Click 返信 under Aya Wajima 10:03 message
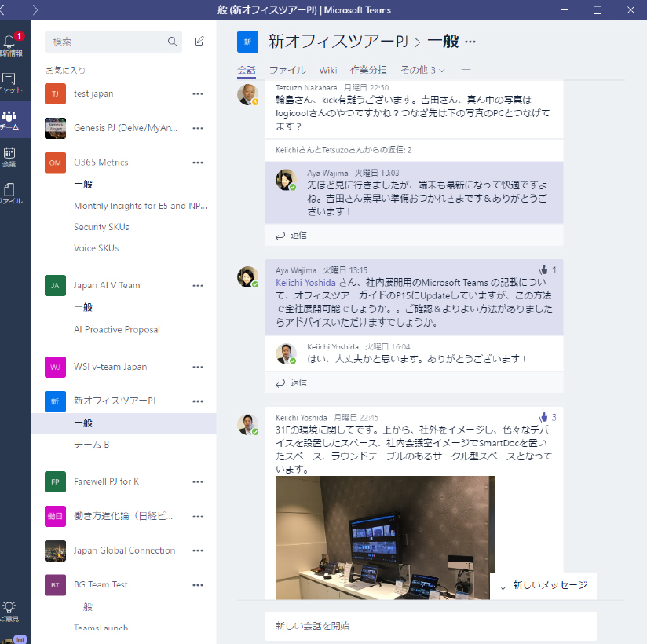Viewport: 647px width, 644px height. [x=291, y=236]
